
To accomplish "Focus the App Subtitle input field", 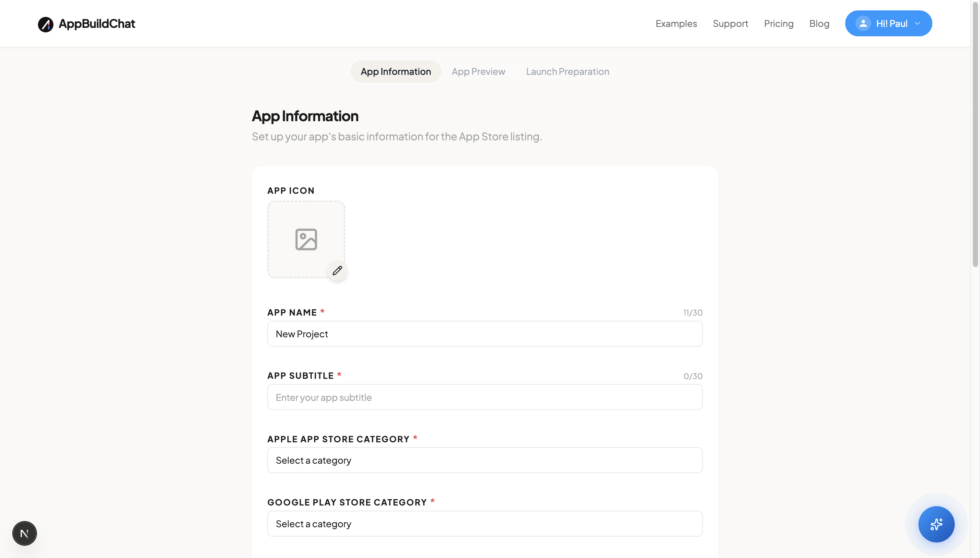I will [x=484, y=397].
